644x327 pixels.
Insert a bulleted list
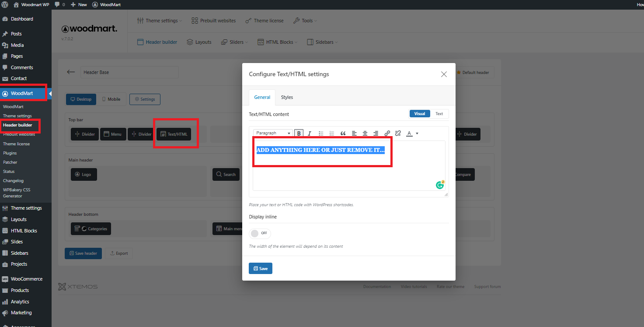[321, 134]
